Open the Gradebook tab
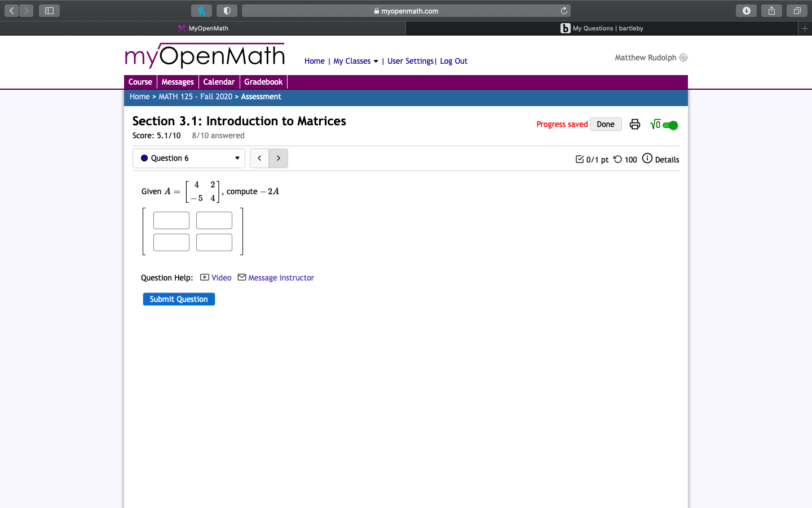This screenshot has height=508, width=812. [263, 81]
